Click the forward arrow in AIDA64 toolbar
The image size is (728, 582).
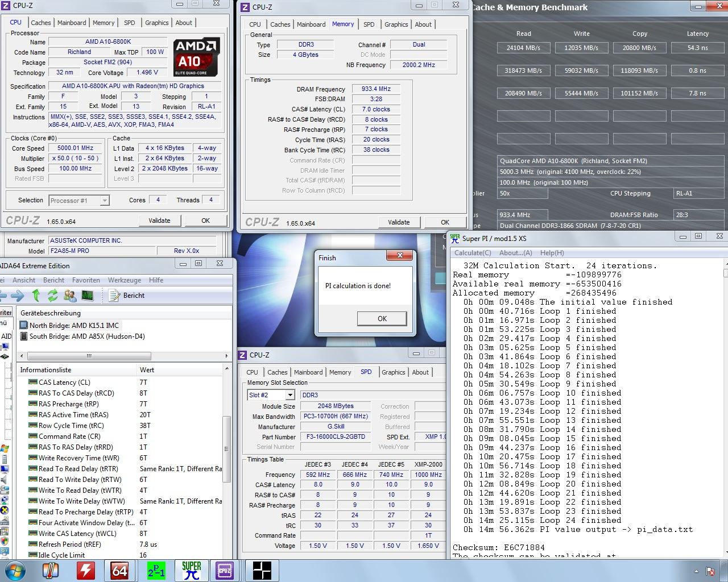coord(18,296)
